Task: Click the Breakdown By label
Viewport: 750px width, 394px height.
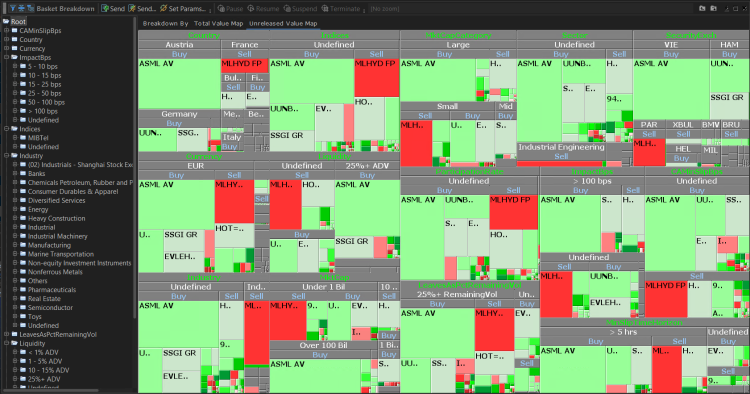Action: point(165,23)
